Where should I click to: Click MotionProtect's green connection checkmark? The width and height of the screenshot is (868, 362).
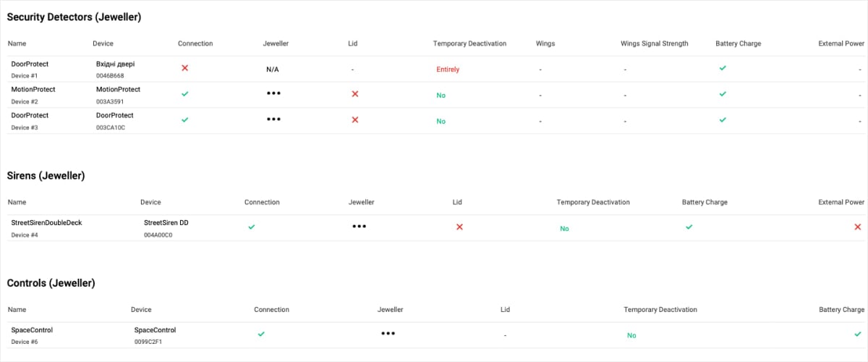[184, 94]
